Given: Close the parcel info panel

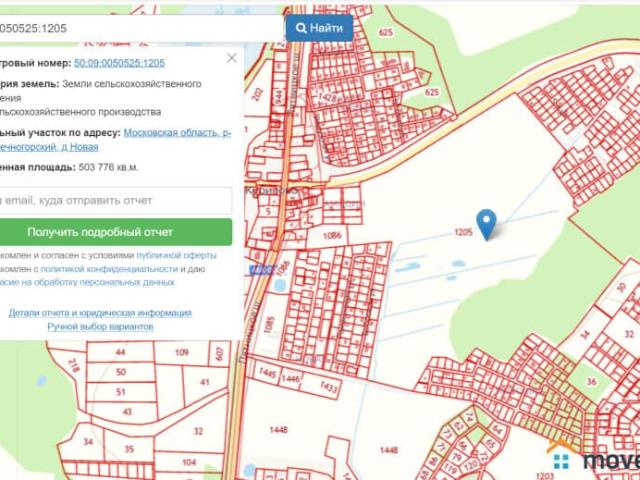Looking at the screenshot, I should tap(232, 58).
